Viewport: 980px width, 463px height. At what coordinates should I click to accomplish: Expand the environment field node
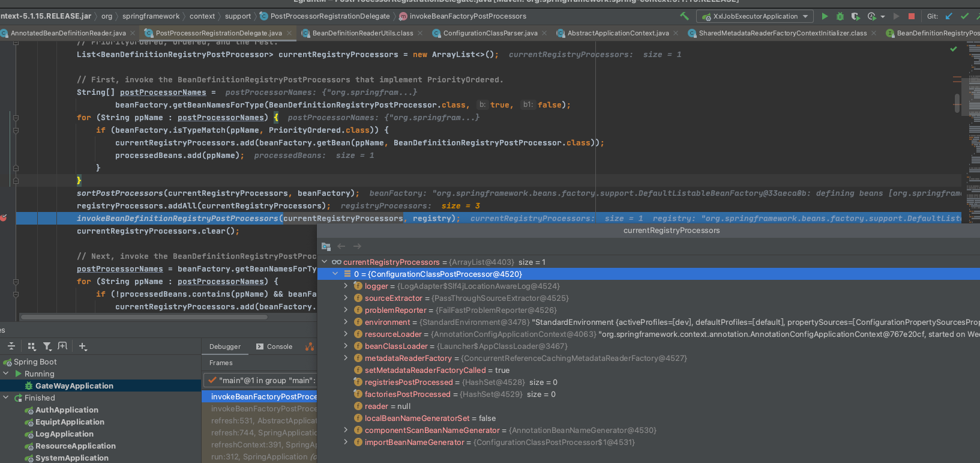point(346,322)
